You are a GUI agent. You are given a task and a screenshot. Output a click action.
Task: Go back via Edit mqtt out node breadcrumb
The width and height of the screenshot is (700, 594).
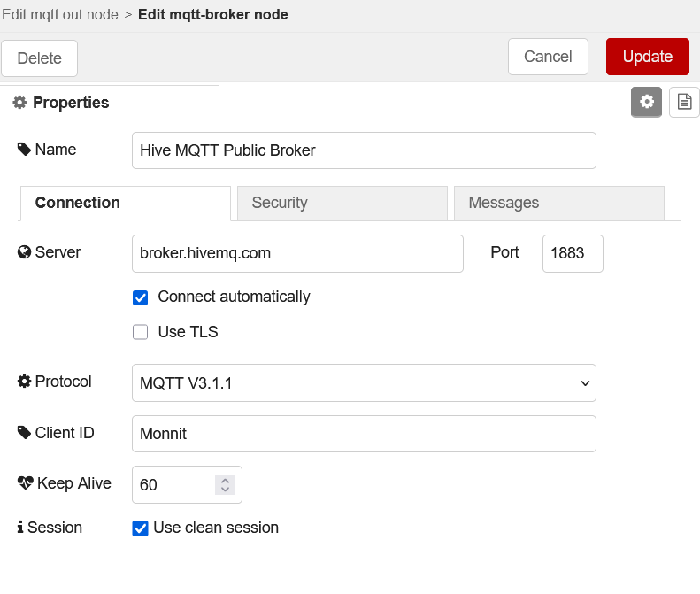(x=60, y=14)
